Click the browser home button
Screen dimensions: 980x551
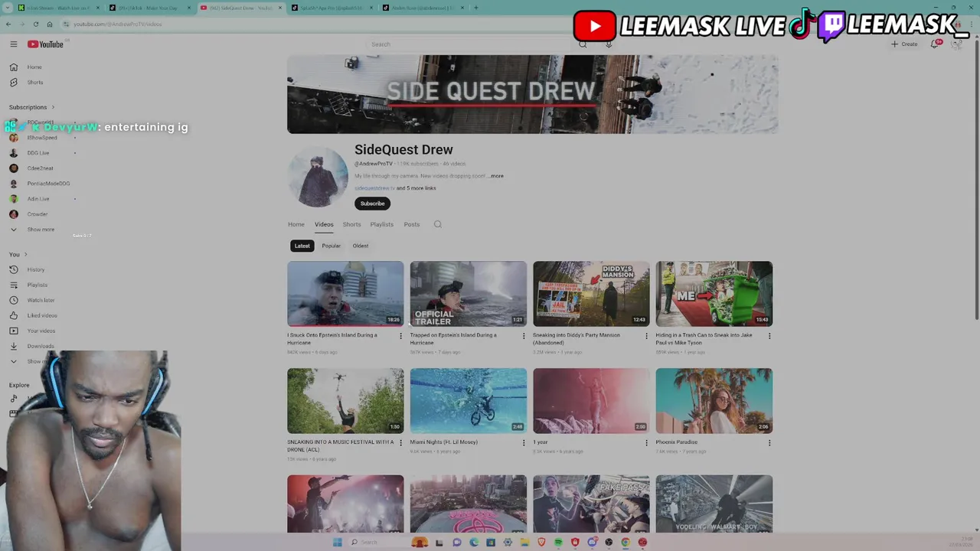click(x=49, y=24)
